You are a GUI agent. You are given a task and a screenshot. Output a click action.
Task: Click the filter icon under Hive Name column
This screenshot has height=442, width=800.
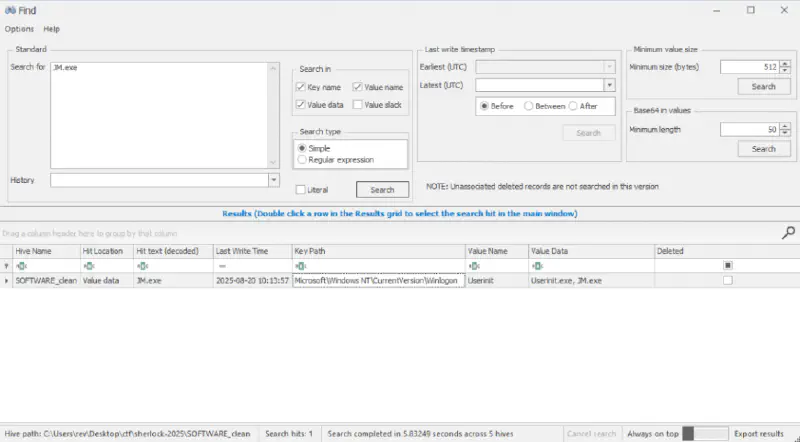[20, 266]
